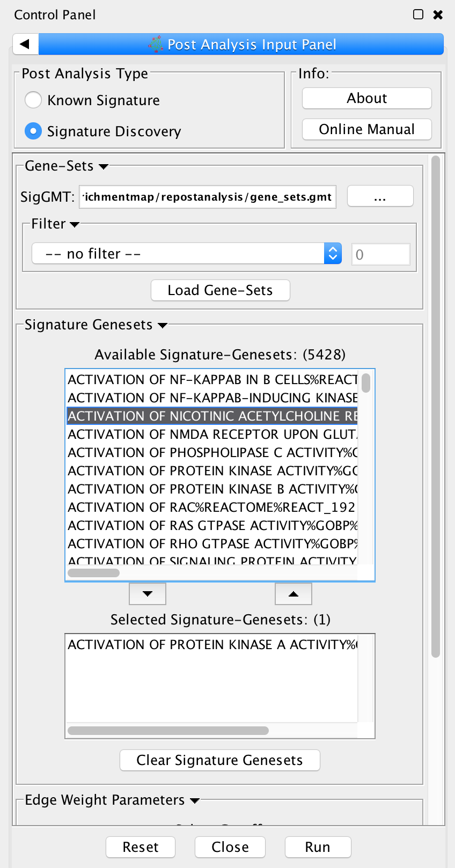Click the Load Gene-Sets button
Screen dimensions: 455x868
pyautogui.click(x=220, y=290)
